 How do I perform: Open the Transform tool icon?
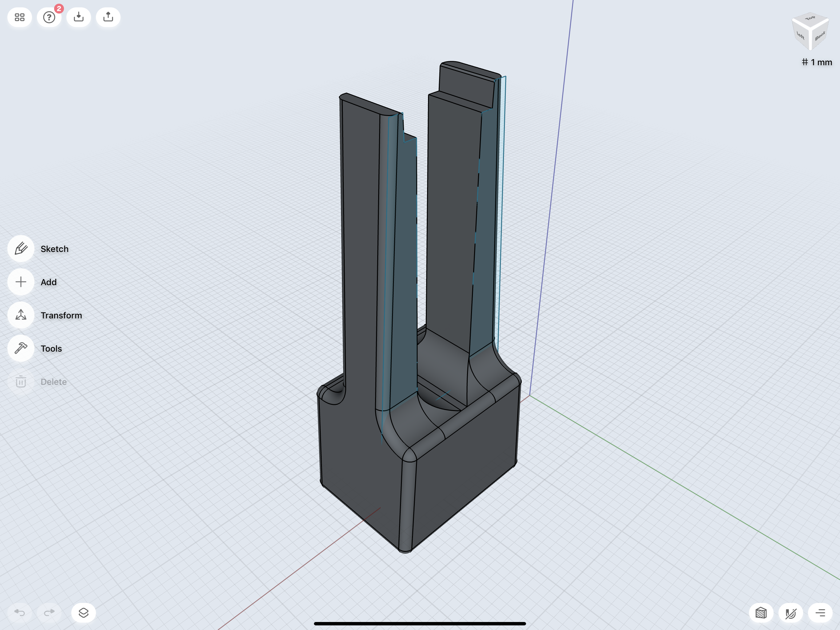point(21,315)
